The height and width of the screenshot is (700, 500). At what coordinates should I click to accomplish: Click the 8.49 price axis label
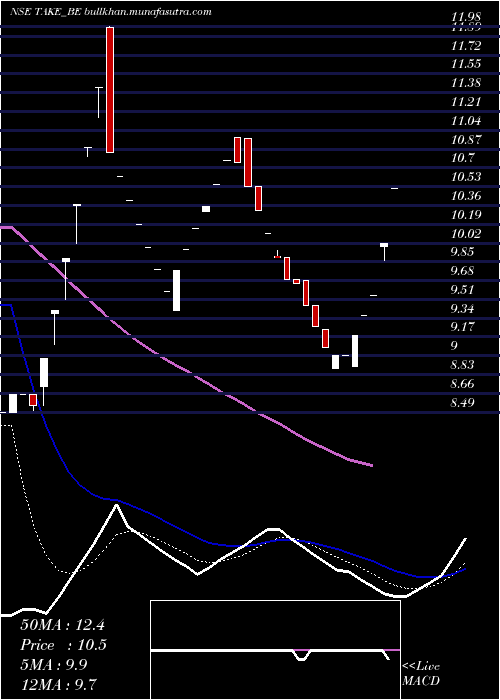point(463,403)
